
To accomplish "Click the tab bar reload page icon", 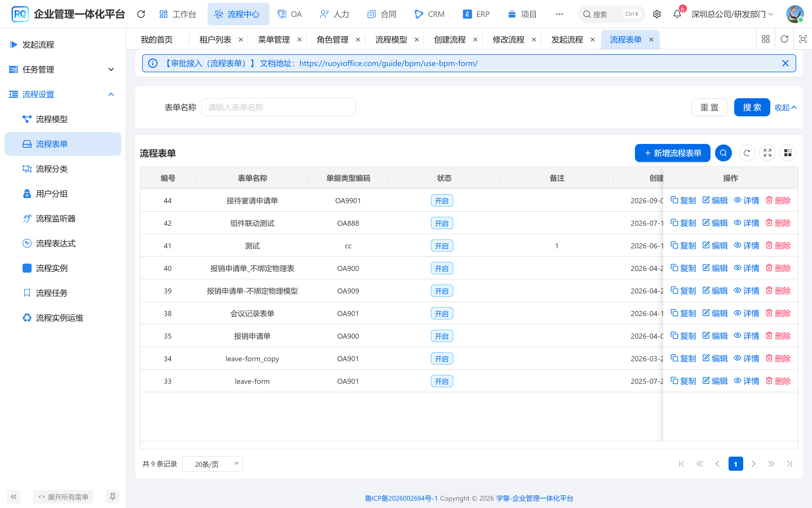I will [784, 39].
